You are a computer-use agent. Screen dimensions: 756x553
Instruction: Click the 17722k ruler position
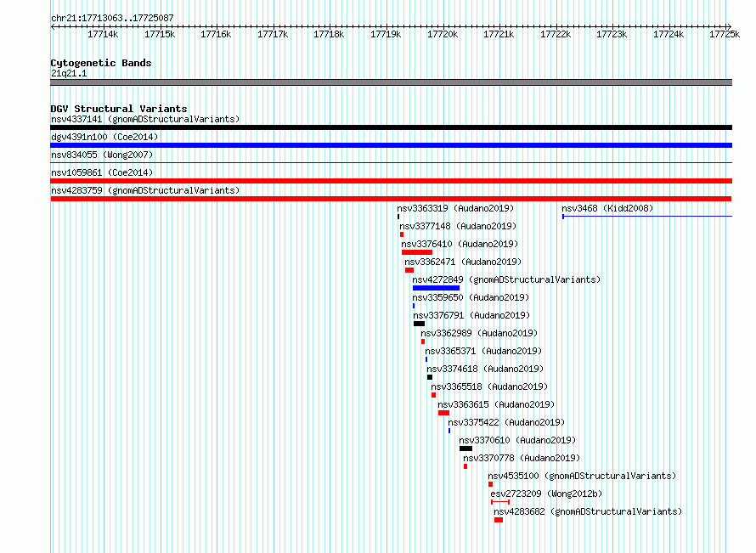(556, 34)
